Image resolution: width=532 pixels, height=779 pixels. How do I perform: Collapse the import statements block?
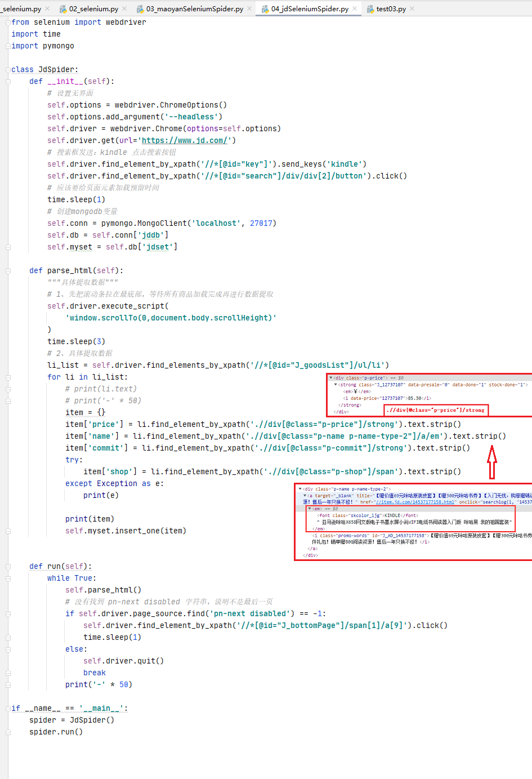point(8,22)
